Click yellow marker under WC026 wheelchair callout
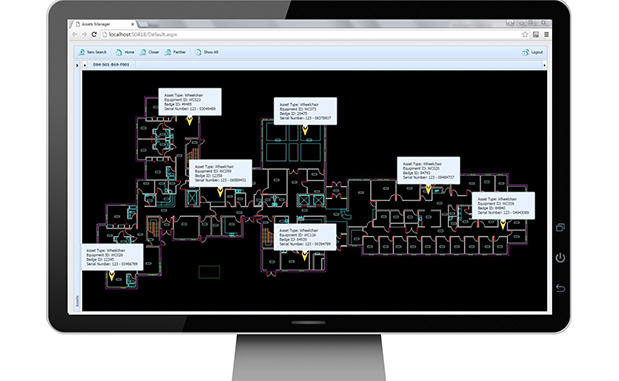The width and height of the screenshot is (619, 381). pos(111,276)
